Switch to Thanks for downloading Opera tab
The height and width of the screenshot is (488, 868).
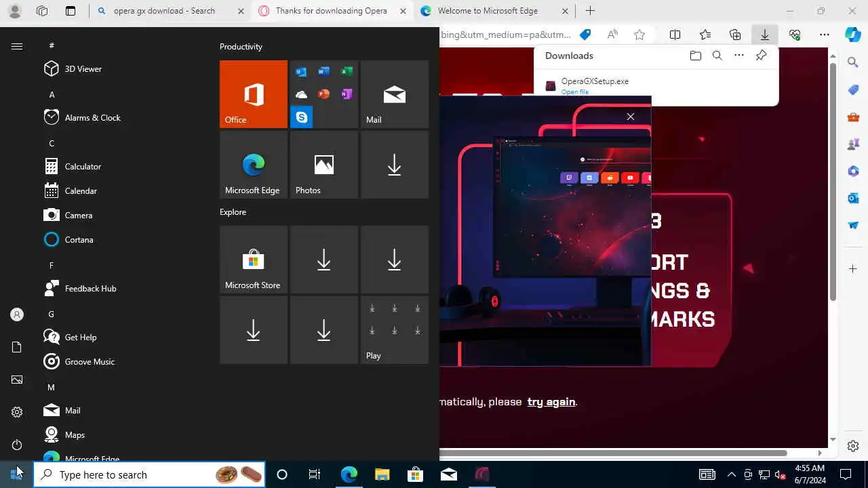(x=332, y=11)
